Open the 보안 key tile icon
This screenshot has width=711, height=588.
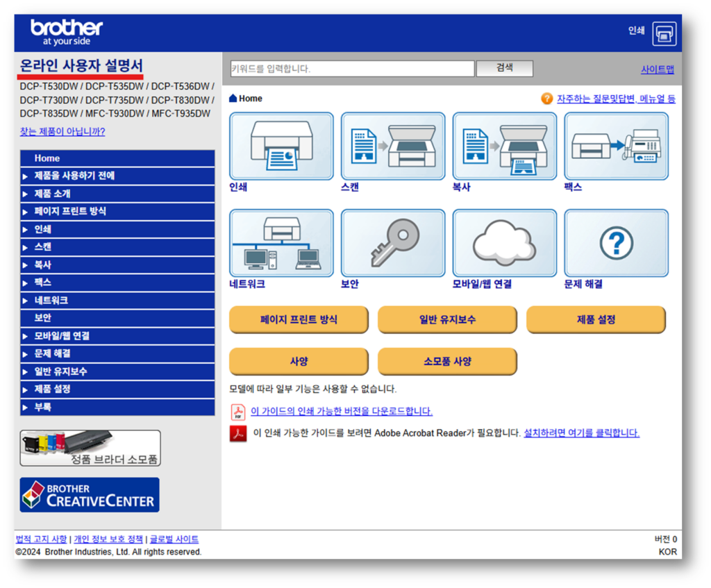coord(393,243)
